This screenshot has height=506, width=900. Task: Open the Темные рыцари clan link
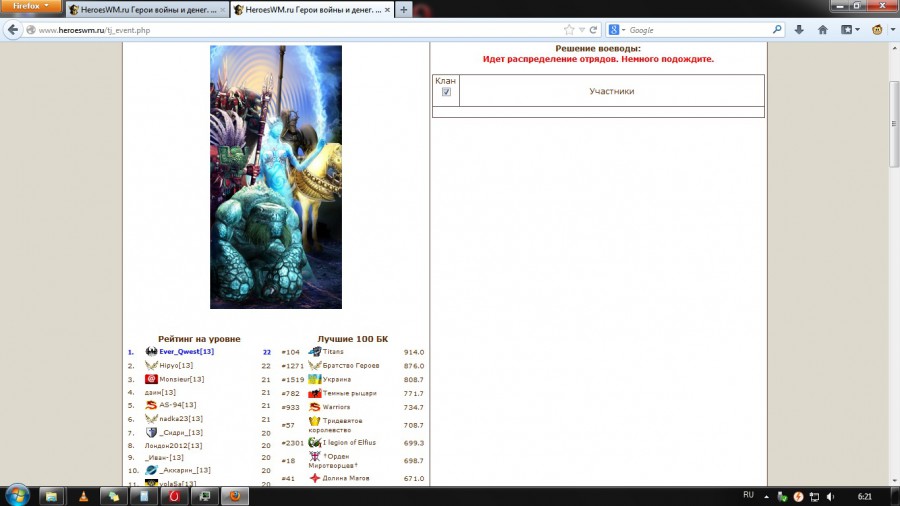350,394
